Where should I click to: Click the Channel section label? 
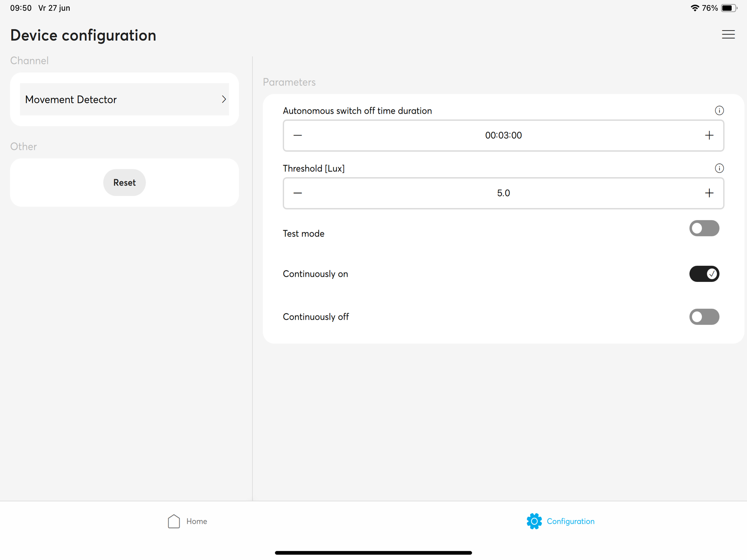point(29,60)
